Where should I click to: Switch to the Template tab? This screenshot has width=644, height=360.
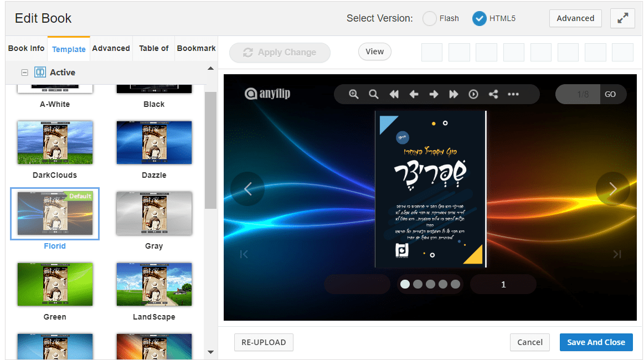tap(69, 49)
